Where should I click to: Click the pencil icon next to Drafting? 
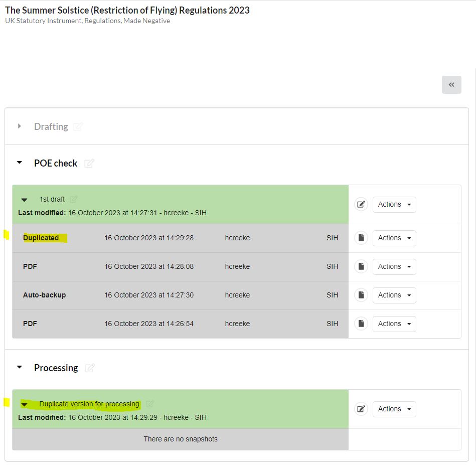[78, 127]
